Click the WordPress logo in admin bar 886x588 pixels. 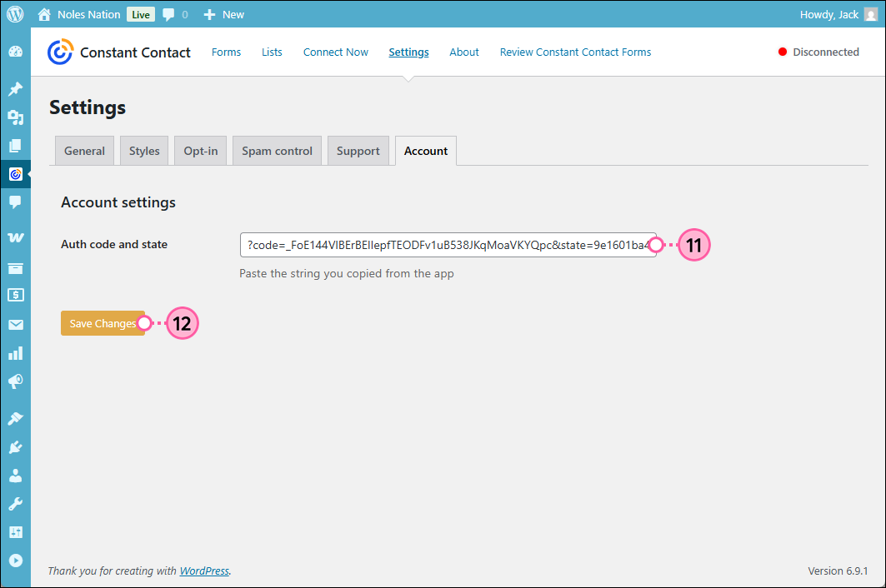[x=15, y=13]
